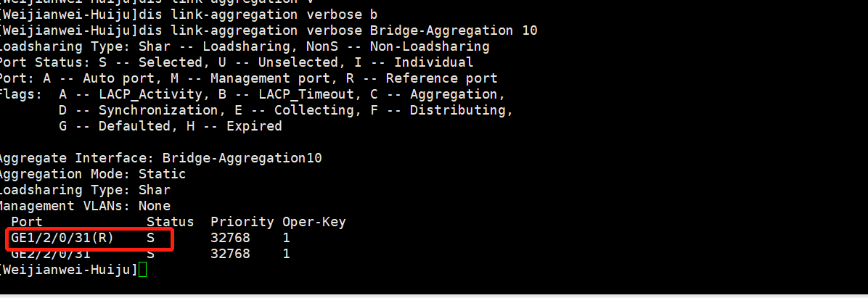Select the Priority column header
The height and width of the screenshot is (298, 868).
point(242,222)
